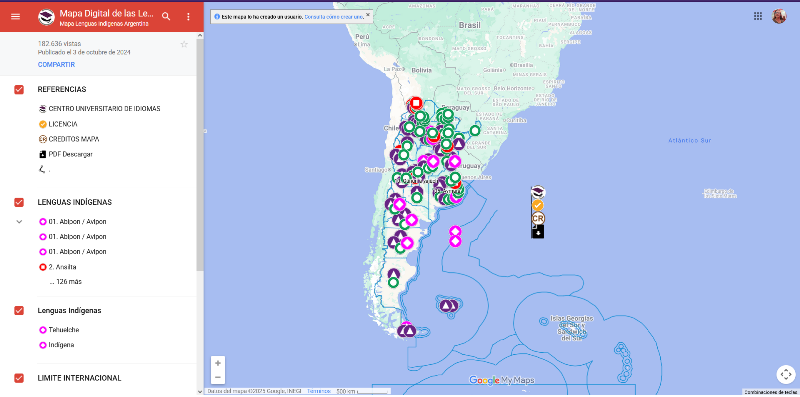This screenshot has height=397, width=800.
Task: Open the three-dot more options menu
Action: click(188, 16)
